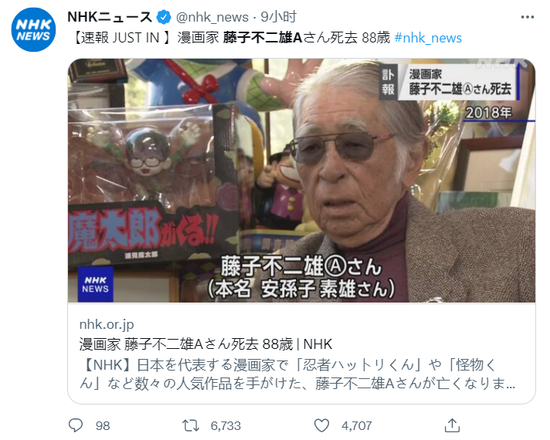The image size is (550, 440).
Task: Click the retweet arrows icon
Action: tap(191, 426)
